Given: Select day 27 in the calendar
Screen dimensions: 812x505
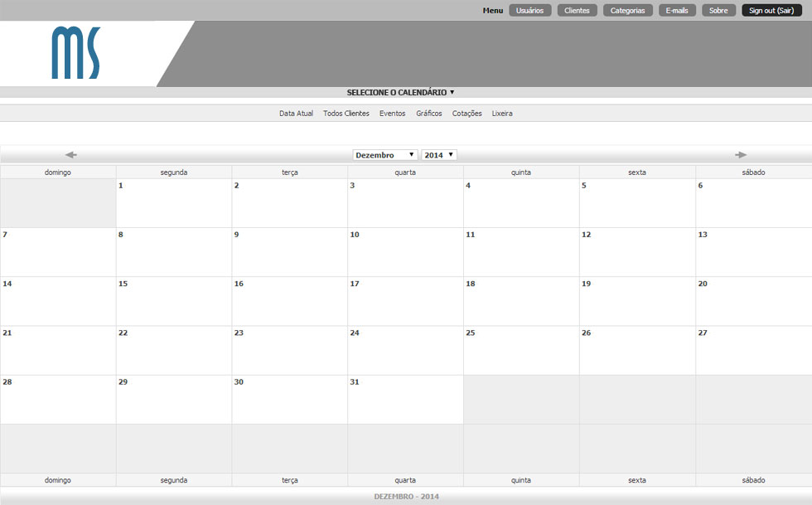Looking at the screenshot, I should click(754, 351).
